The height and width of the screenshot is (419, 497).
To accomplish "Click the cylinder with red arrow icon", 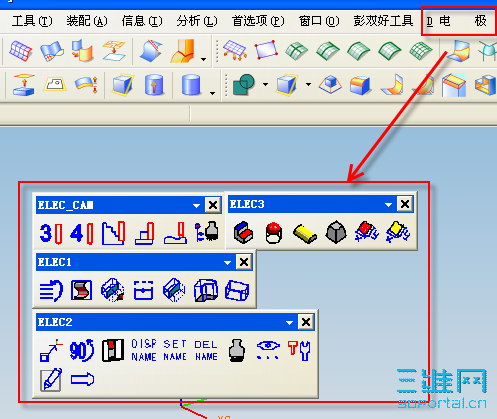I will (154, 85).
